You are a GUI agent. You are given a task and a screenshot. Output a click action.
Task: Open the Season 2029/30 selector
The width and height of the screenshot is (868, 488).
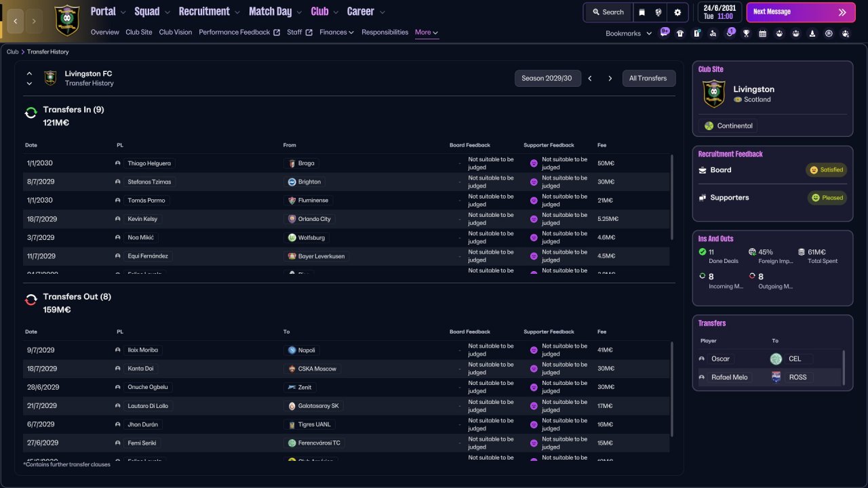pyautogui.click(x=547, y=78)
